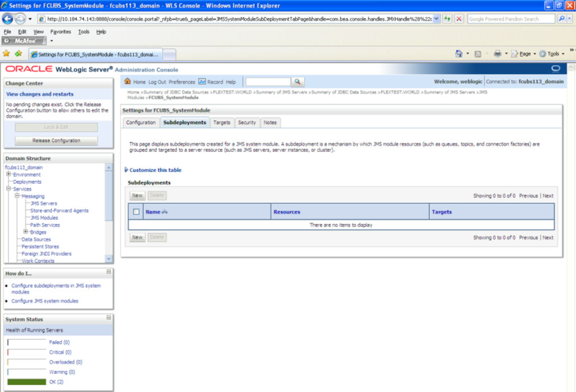Open the recent pages dropdown arrow
This screenshot has height=392, width=576.
tap(30, 19)
